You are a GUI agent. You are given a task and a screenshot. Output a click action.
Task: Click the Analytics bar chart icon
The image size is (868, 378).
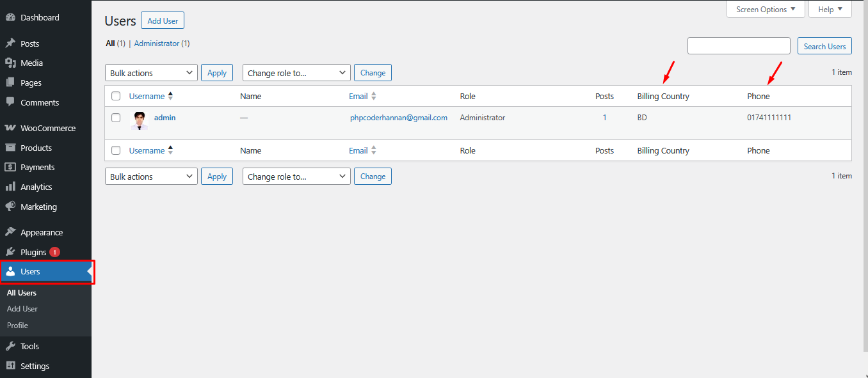[10, 187]
